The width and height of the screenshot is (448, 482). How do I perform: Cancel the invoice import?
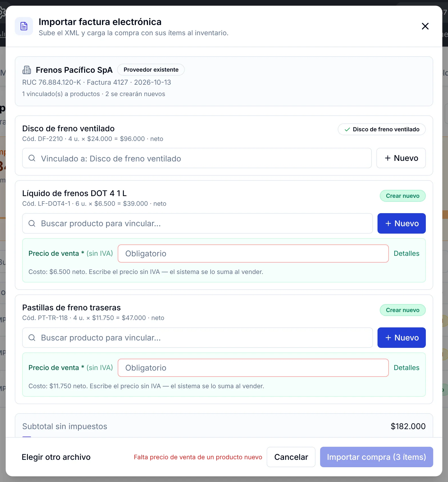pyautogui.click(x=291, y=457)
